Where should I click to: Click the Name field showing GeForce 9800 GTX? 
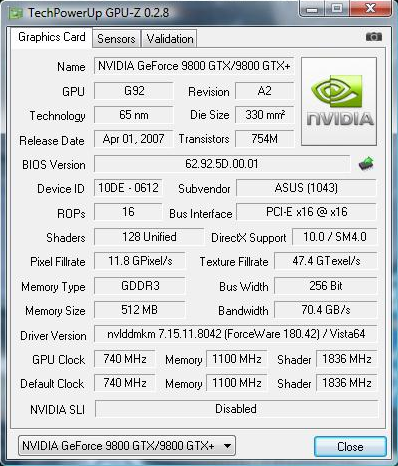(194, 66)
